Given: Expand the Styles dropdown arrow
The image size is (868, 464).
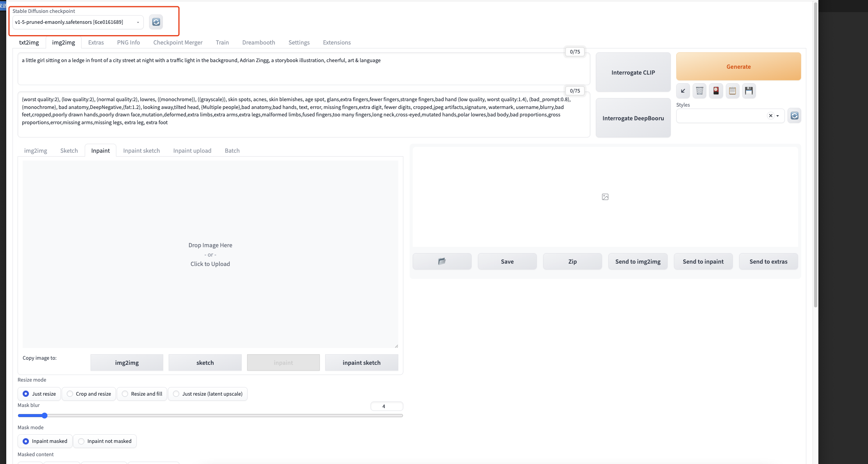Looking at the screenshot, I should 778,116.
